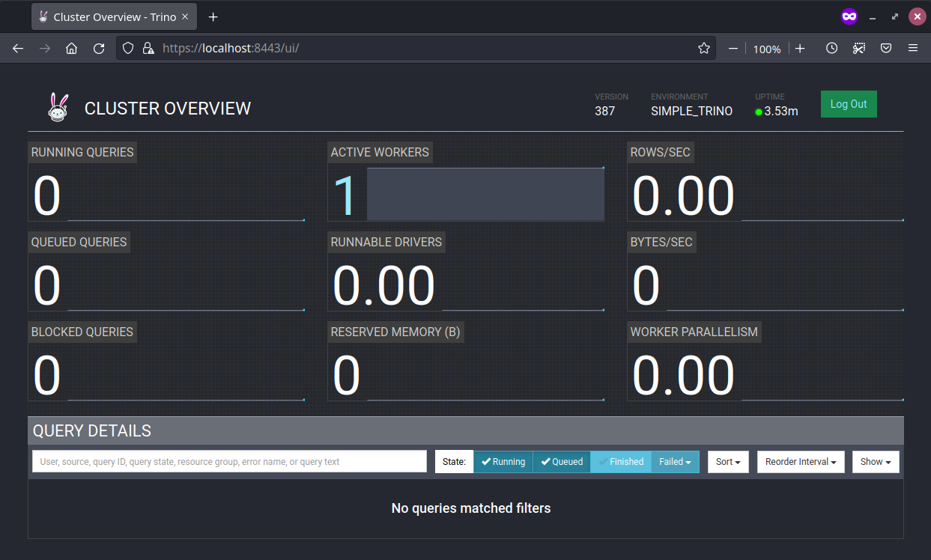Viewport: 931px width, 560px height.
Task: Open the Firefox hamburger menu
Action: click(x=913, y=47)
